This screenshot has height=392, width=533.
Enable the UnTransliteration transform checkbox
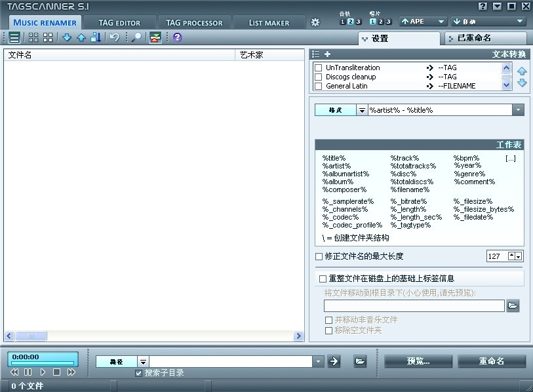coord(319,68)
